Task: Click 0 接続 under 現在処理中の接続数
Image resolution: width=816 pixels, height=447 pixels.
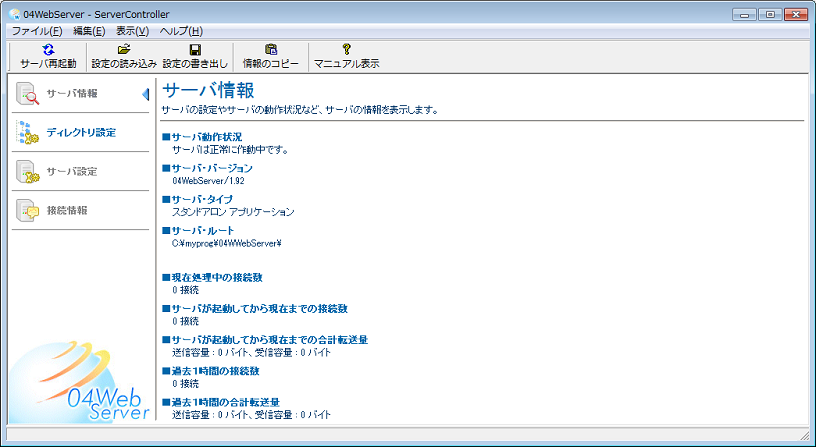Action: [x=185, y=290]
